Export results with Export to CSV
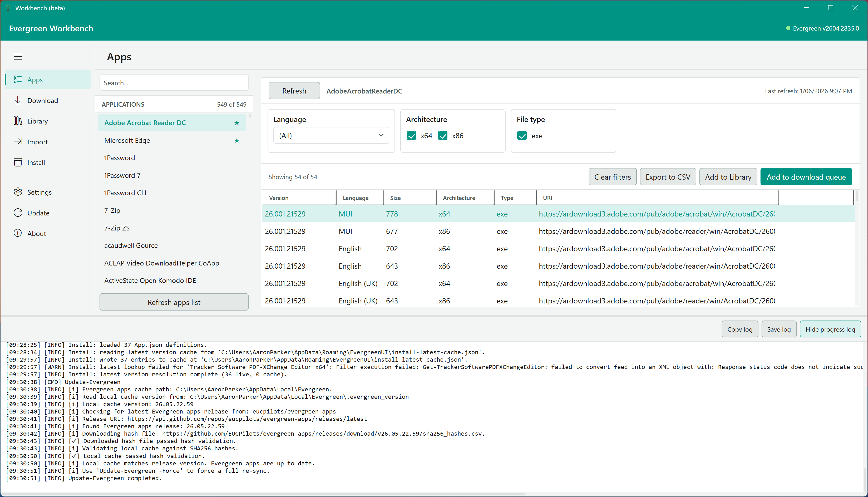 coord(668,177)
